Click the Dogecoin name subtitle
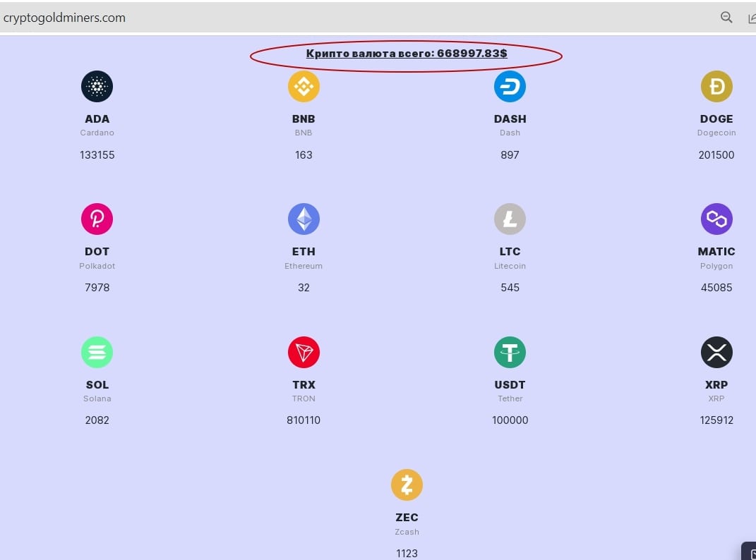 coord(716,133)
